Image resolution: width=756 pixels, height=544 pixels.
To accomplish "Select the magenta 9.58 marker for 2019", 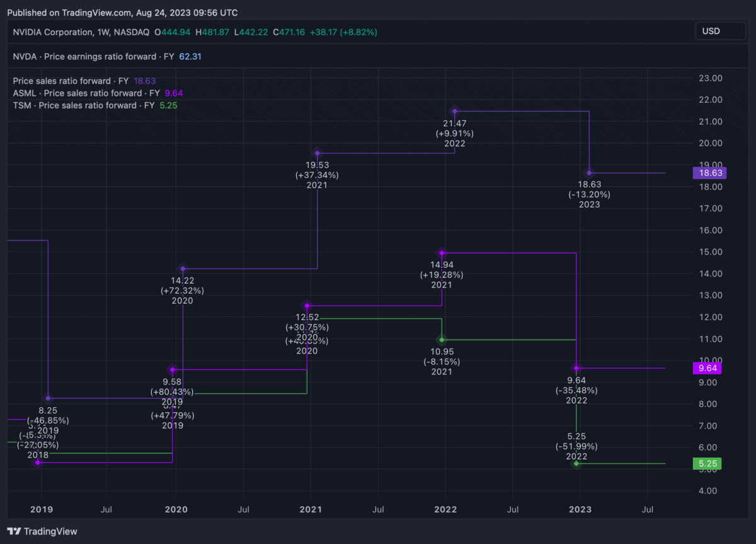I will 172,369.
